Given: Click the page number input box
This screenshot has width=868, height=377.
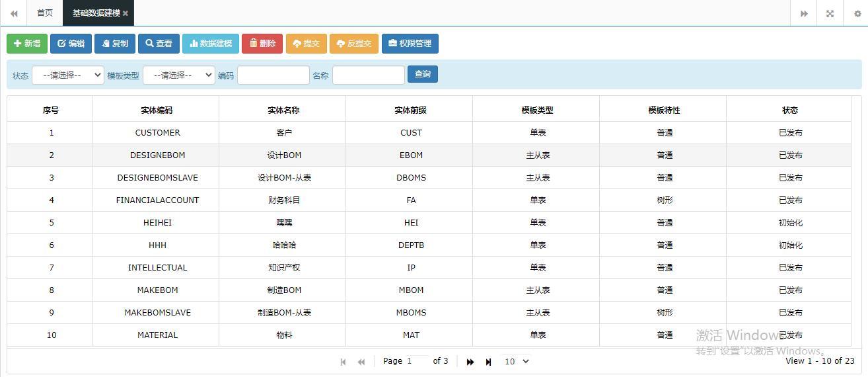Looking at the screenshot, I should tap(417, 361).
